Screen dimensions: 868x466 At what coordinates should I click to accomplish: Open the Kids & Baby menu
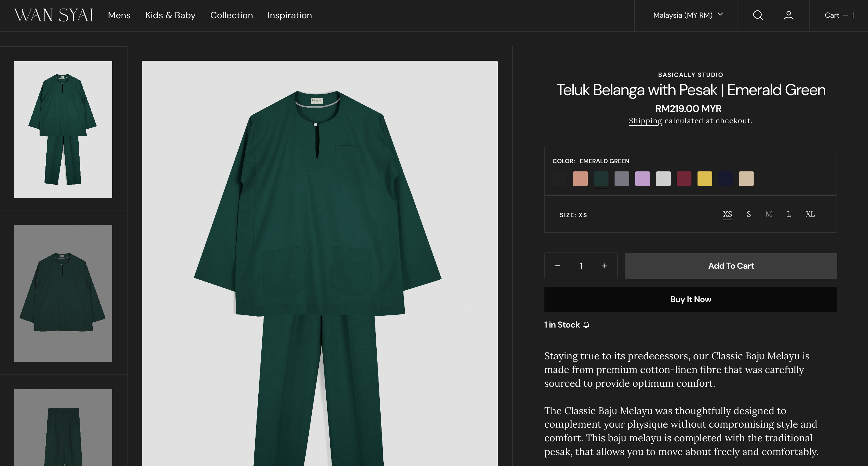[170, 15]
